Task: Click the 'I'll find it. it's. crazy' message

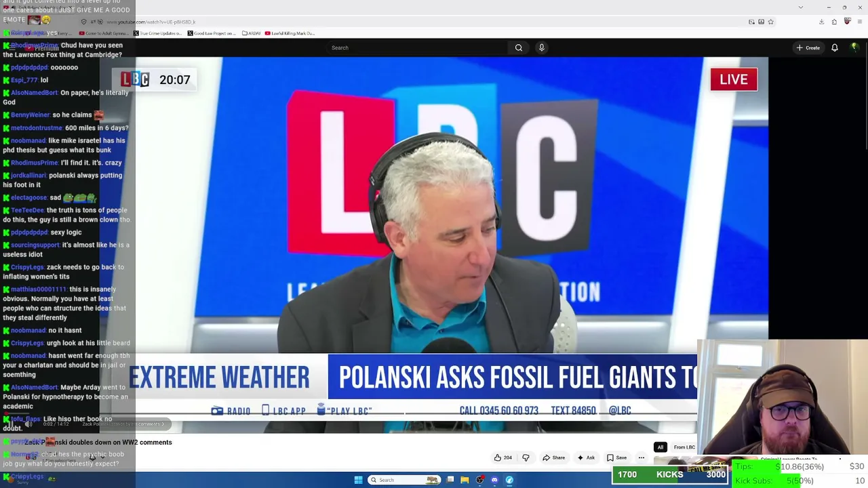Action: (x=62, y=163)
